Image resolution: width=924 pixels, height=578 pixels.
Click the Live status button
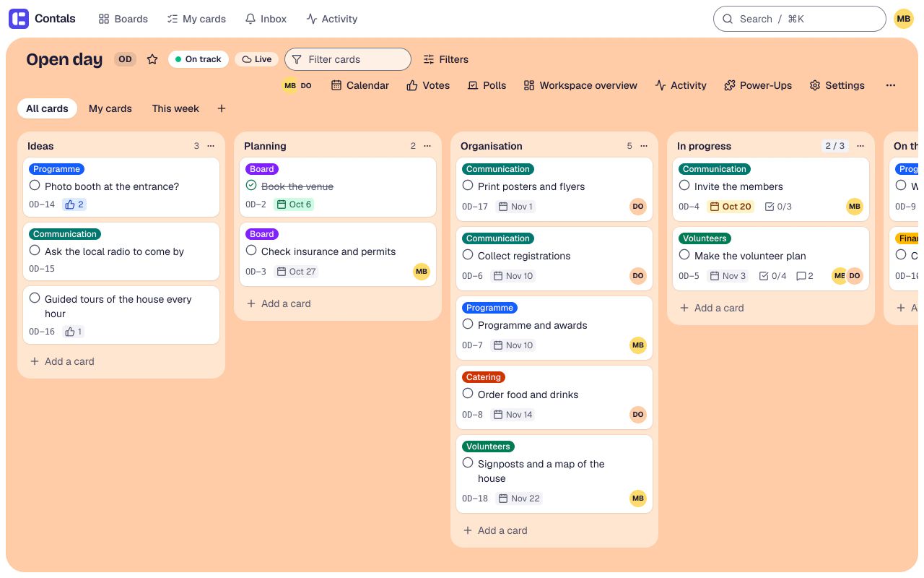pyautogui.click(x=256, y=59)
